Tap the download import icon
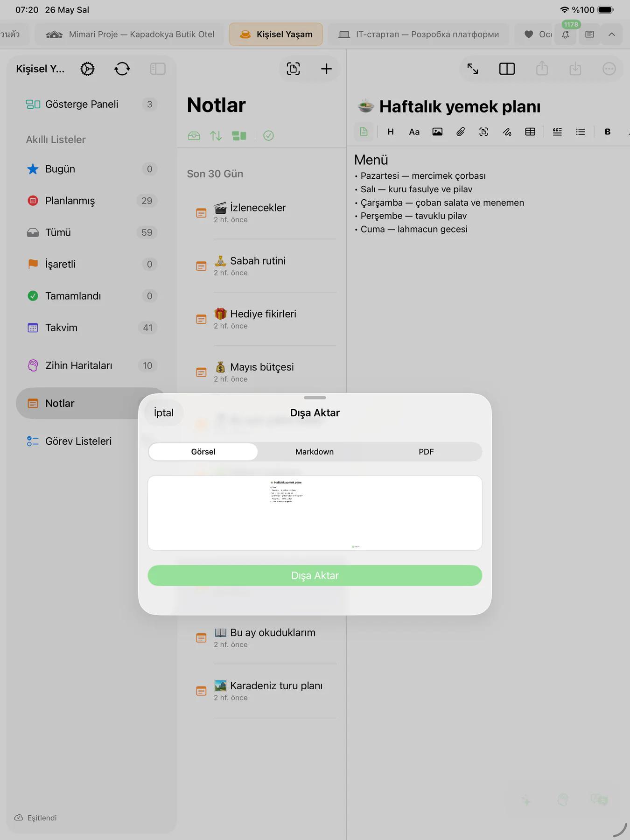The image size is (630, 840). pos(575,69)
